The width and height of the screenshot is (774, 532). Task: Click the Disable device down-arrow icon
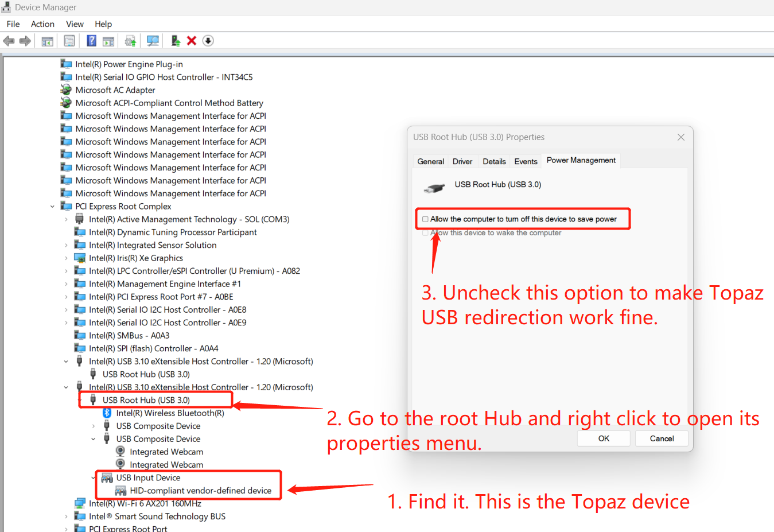pyautogui.click(x=208, y=41)
